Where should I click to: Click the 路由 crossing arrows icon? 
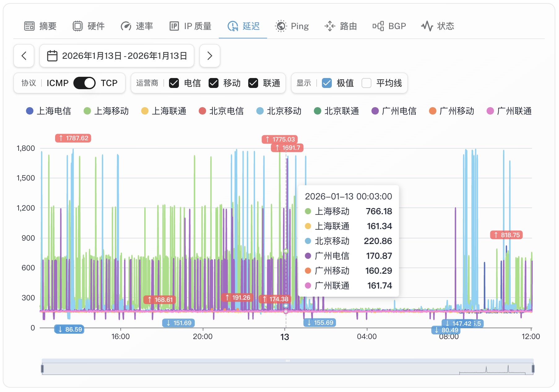330,26
